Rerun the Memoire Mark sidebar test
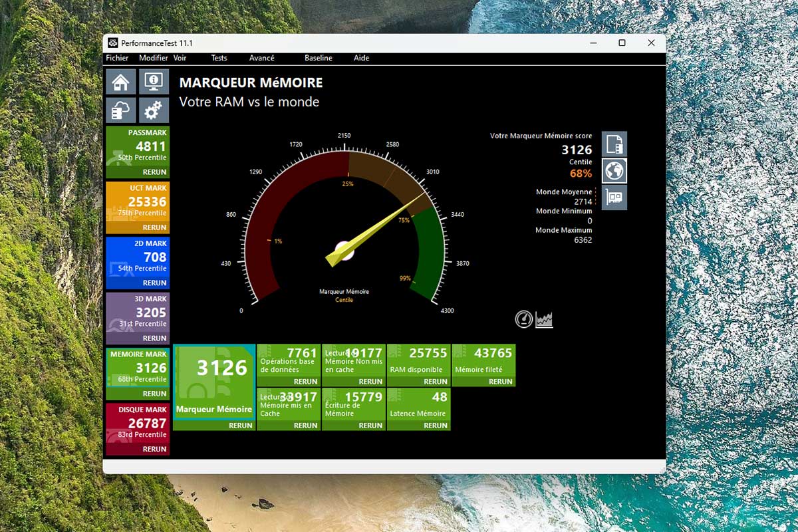798x532 pixels. 154,394
